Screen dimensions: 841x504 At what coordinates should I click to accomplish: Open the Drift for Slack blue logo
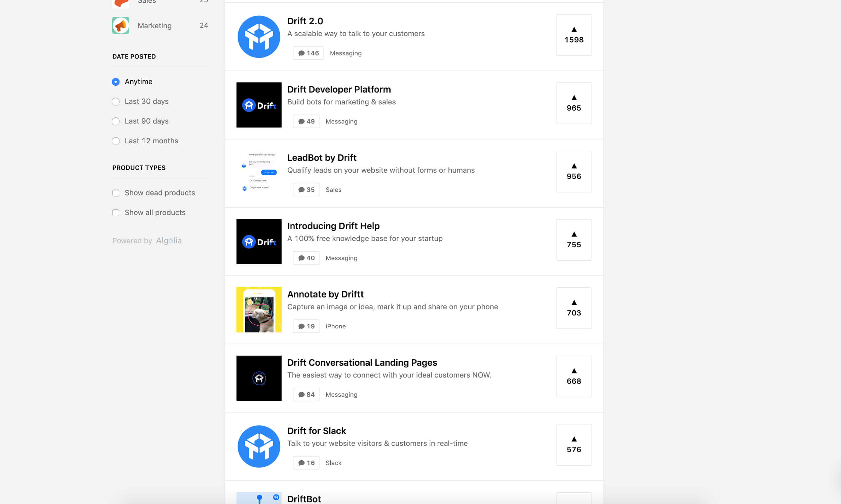[x=259, y=446]
